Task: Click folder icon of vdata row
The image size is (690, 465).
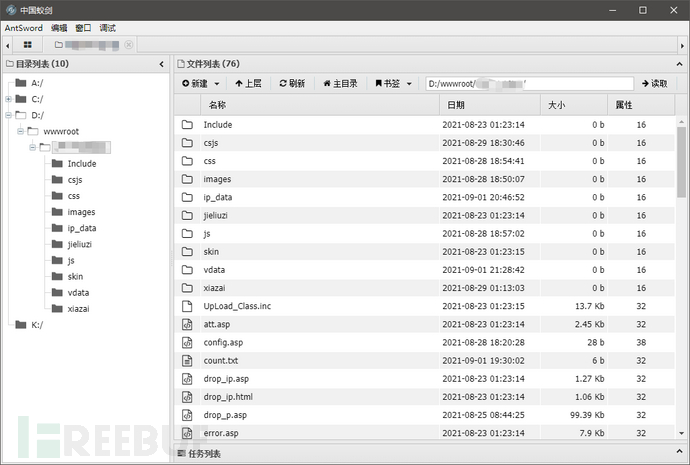Action: click(x=187, y=270)
